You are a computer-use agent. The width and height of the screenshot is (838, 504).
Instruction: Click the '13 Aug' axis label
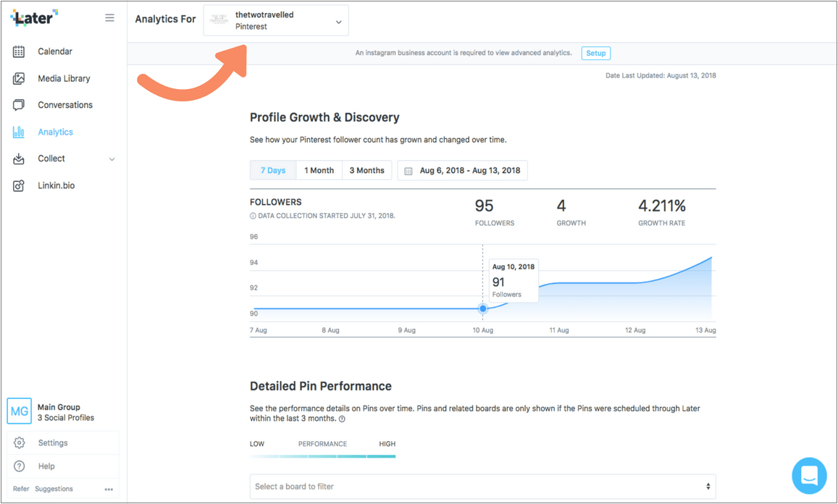click(x=705, y=330)
